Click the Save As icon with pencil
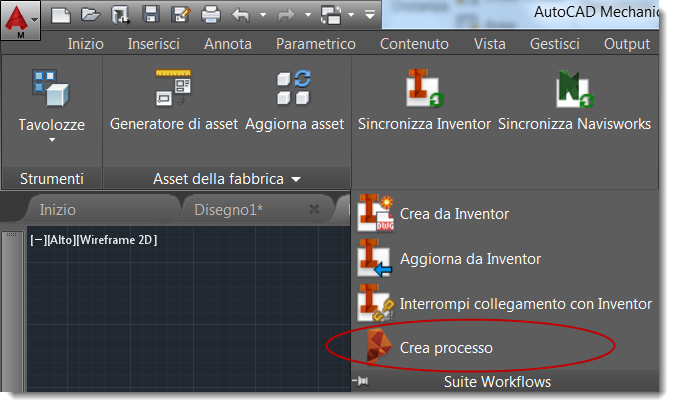Screen dimensions: 674x407 181,15
